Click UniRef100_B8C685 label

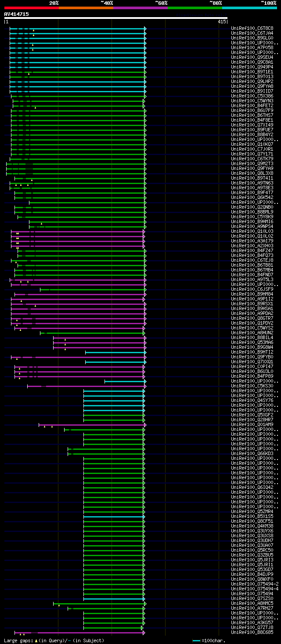[x=252, y=632]
